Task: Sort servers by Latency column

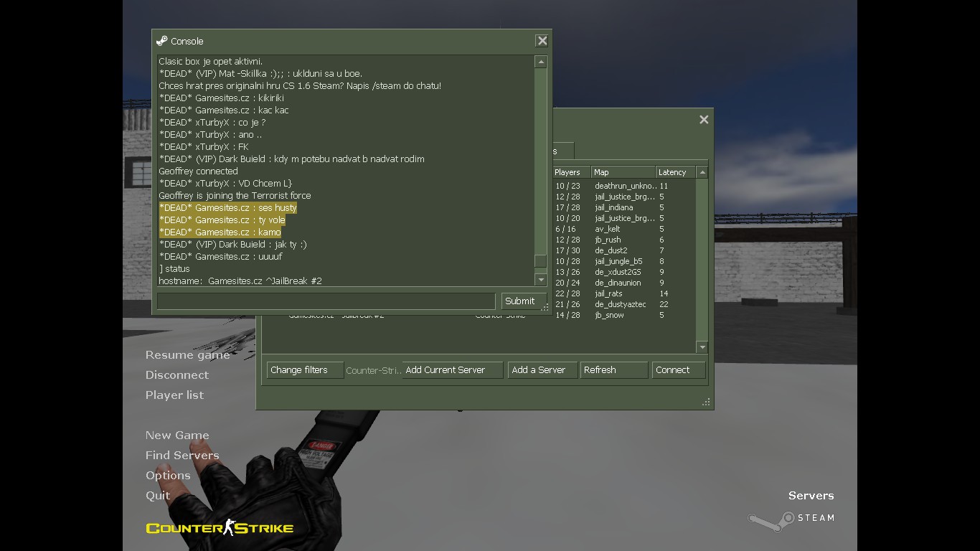Action: click(676, 172)
